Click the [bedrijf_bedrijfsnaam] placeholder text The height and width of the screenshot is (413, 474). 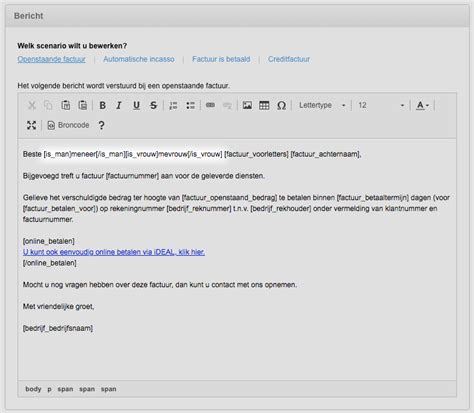tap(58, 328)
